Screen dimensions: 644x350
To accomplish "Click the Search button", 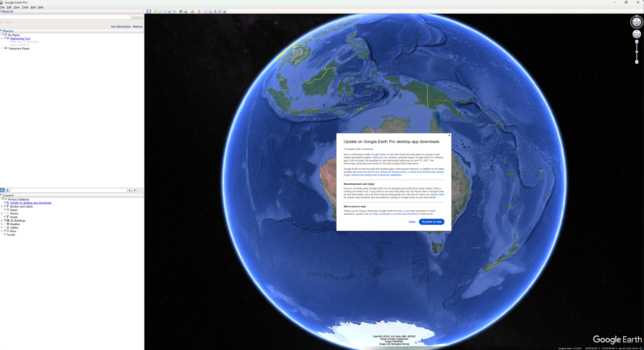I will point(137,17).
